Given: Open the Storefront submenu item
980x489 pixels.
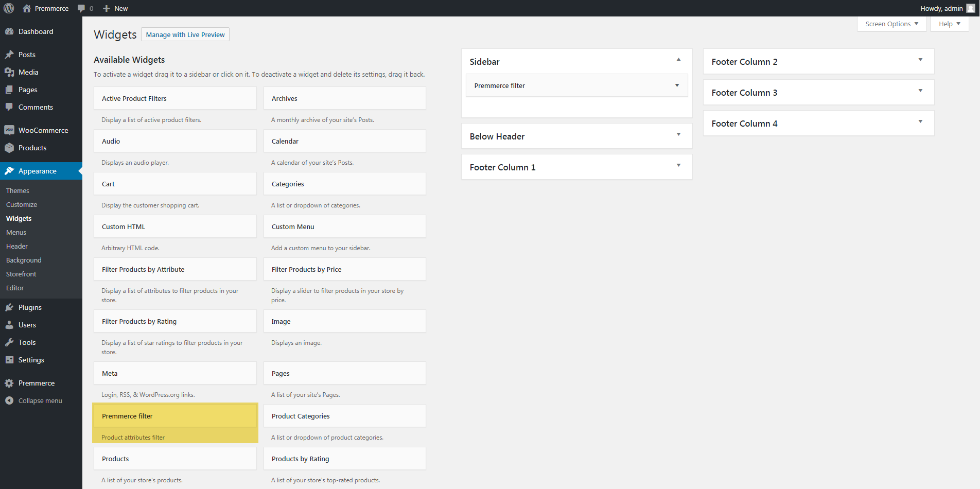Looking at the screenshot, I should 21,274.
